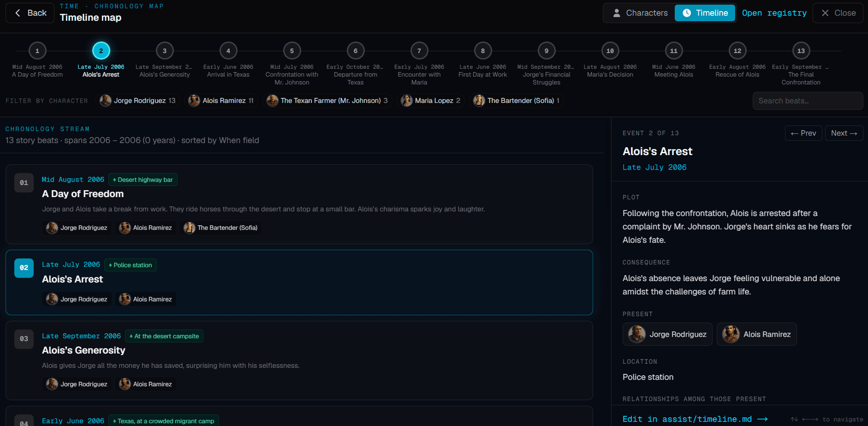868x426 pixels.
Task: Click Jorge Rodriguez chip in beat 01
Action: (77, 228)
